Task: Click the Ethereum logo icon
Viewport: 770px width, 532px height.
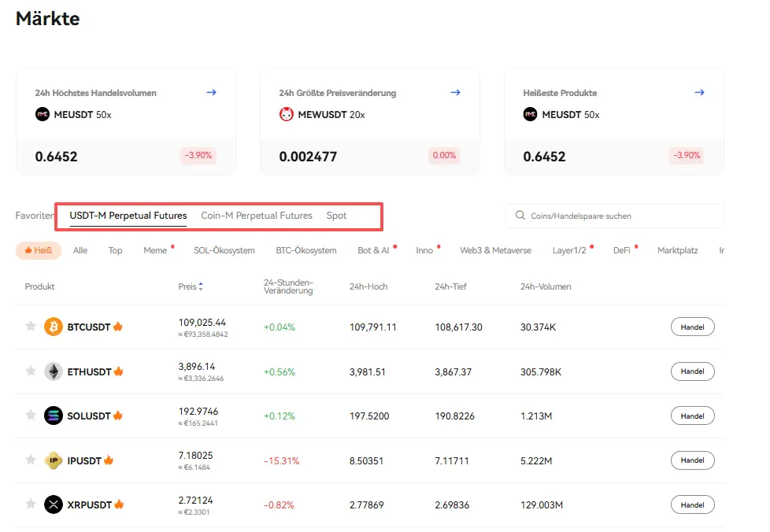Action: [x=54, y=371]
